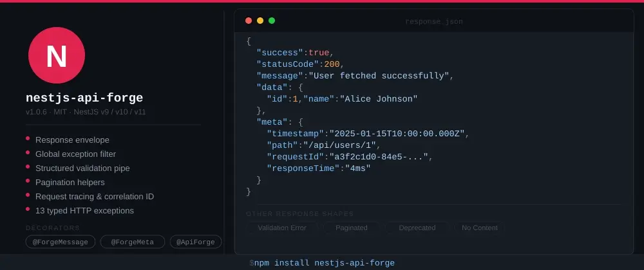The height and width of the screenshot is (270, 644).
Task: Click the Structured validation pipe feature
Action: [x=82, y=168]
